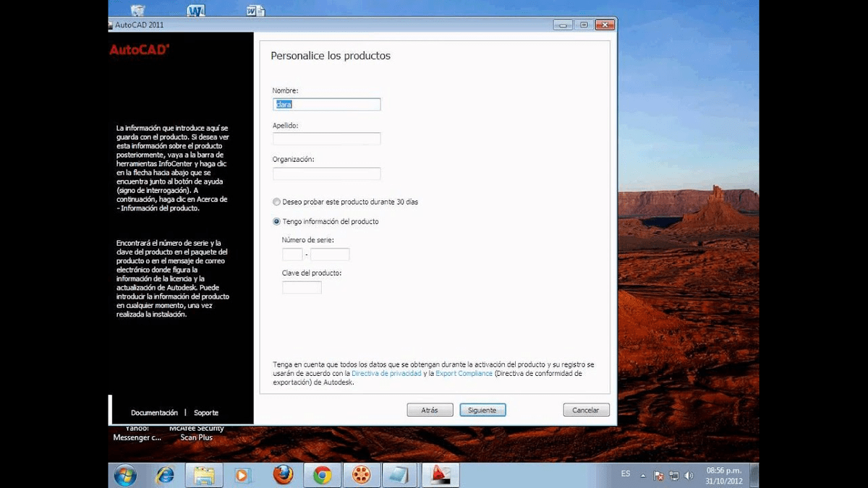868x488 pixels.
Task: Launch Firefox from the taskbar
Action: click(x=283, y=475)
